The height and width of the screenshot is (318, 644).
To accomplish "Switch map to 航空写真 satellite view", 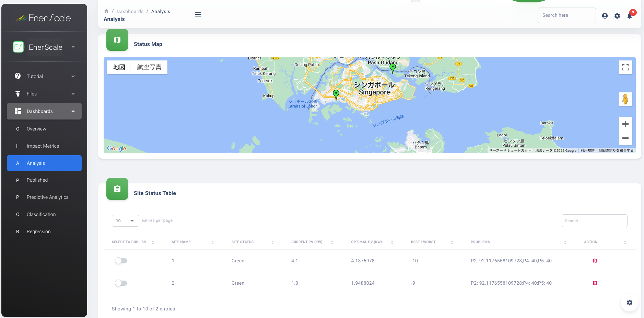I will point(149,67).
